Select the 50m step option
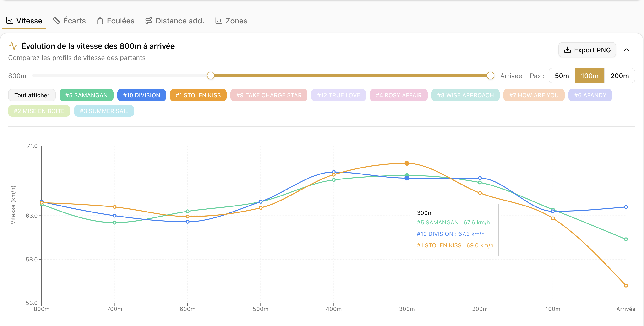Screen dimensions: 644x326 [562, 76]
